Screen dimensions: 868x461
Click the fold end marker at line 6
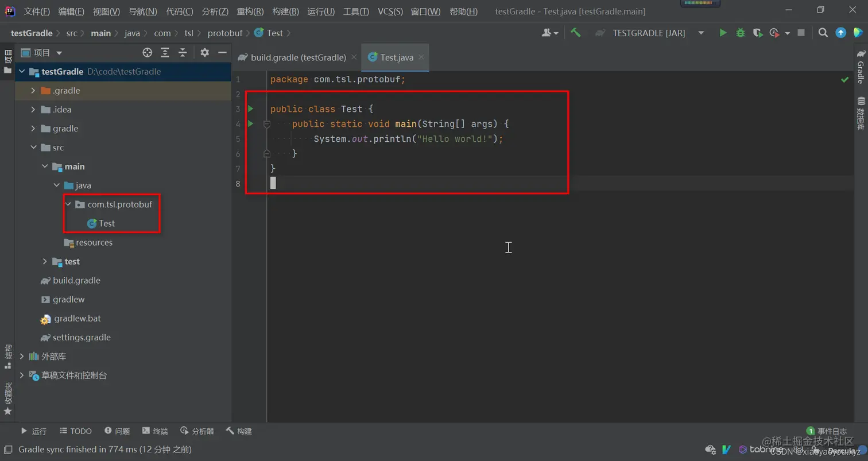tap(266, 153)
